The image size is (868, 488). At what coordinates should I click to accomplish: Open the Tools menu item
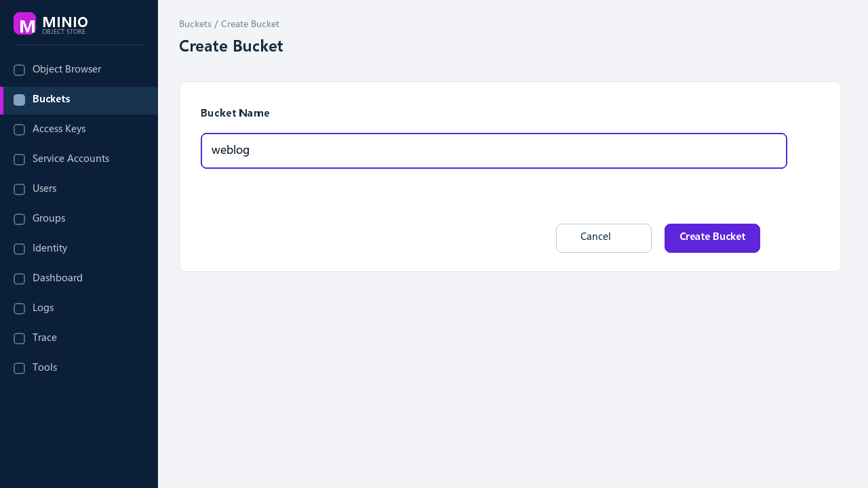79,368
